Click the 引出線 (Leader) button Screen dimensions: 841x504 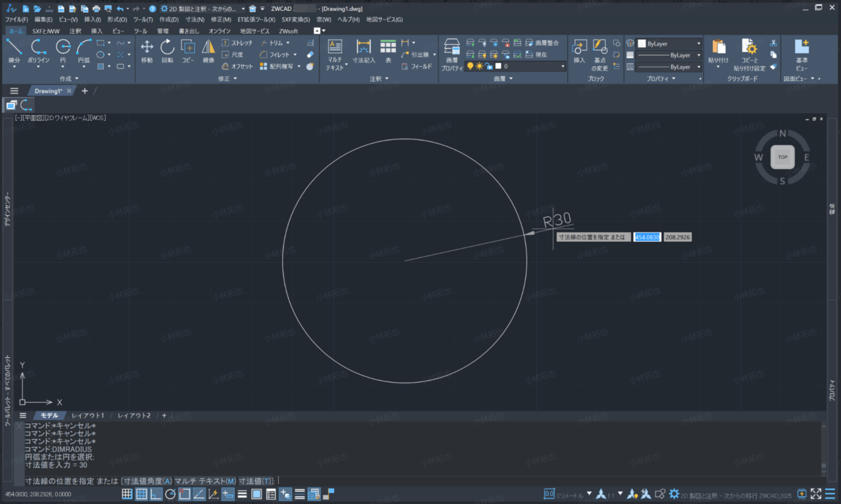[x=415, y=55]
